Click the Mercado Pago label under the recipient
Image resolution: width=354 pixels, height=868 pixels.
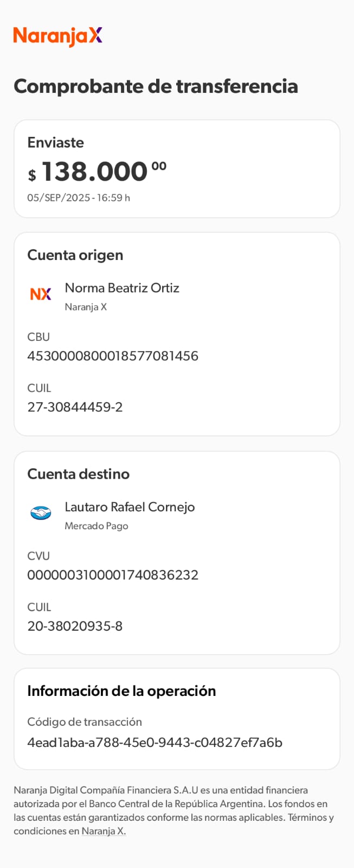pos(96,525)
